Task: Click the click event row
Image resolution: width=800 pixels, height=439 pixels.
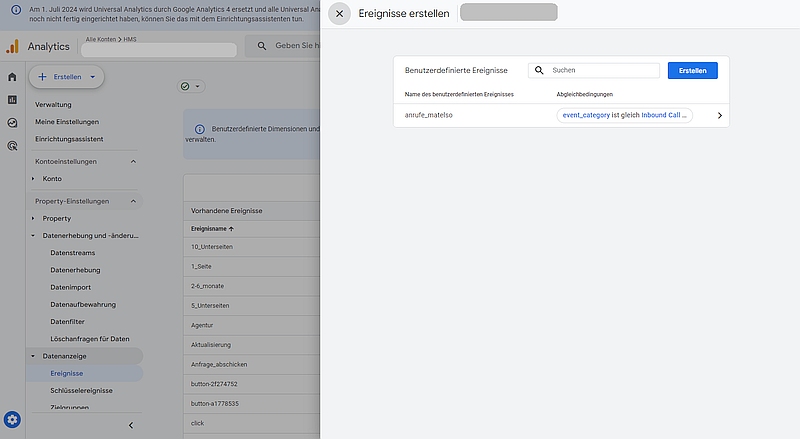Action: point(252,423)
